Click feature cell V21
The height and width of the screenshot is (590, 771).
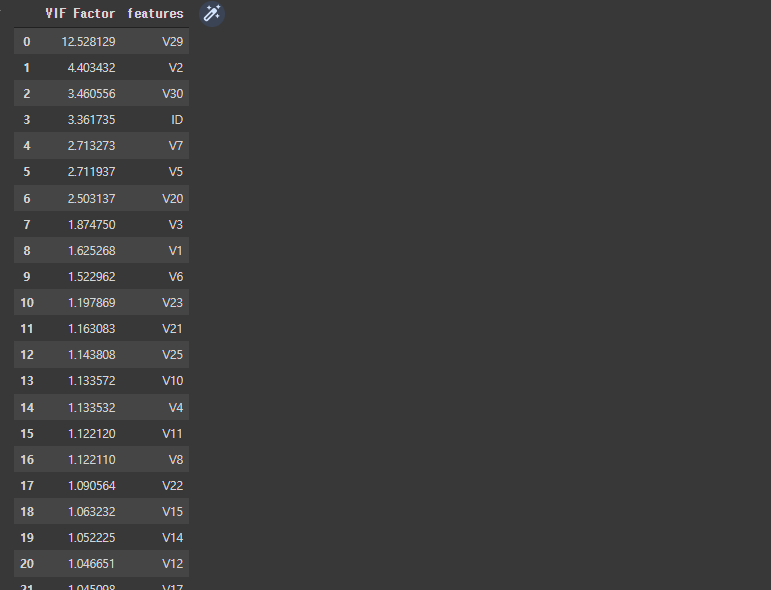coord(173,329)
